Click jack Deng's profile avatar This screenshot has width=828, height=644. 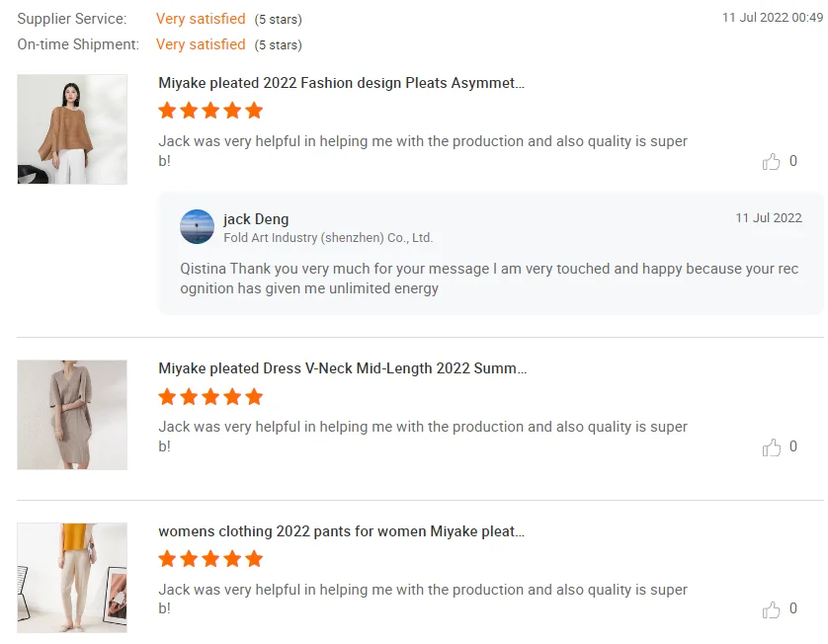click(198, 227)
